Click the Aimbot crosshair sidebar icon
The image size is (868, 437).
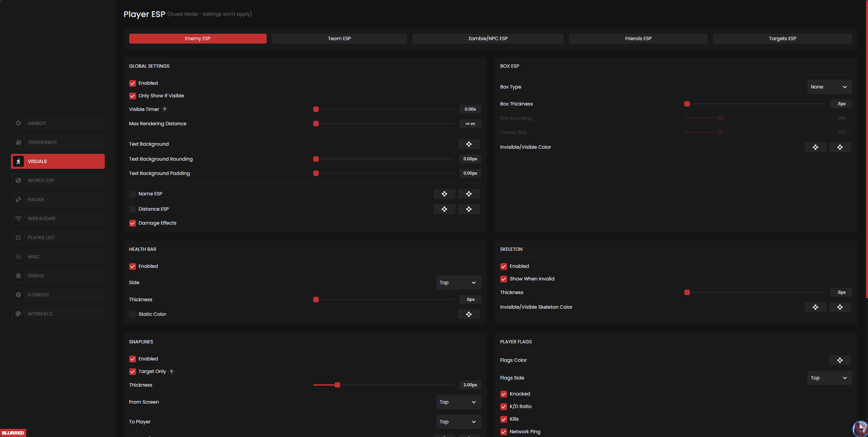click(18, 123)
